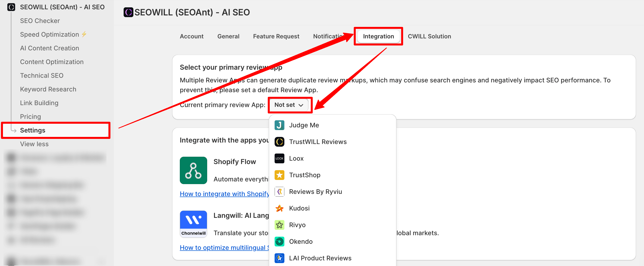Collapse sidebar with View less
Image resolution: width=644 pixels, height=266 pixels.
[x=34, y=144]
